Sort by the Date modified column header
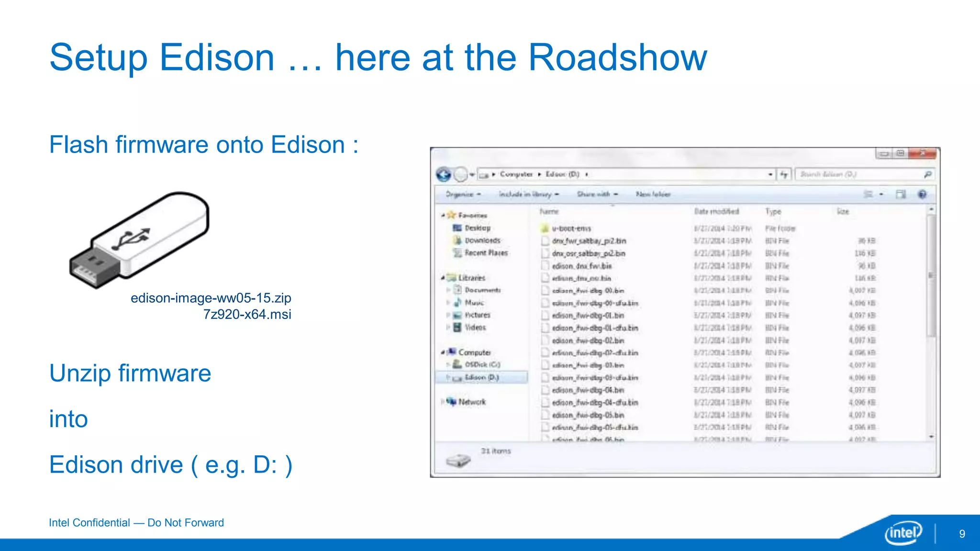The width and height of the screenshot is (980, 551). (716, 211)
